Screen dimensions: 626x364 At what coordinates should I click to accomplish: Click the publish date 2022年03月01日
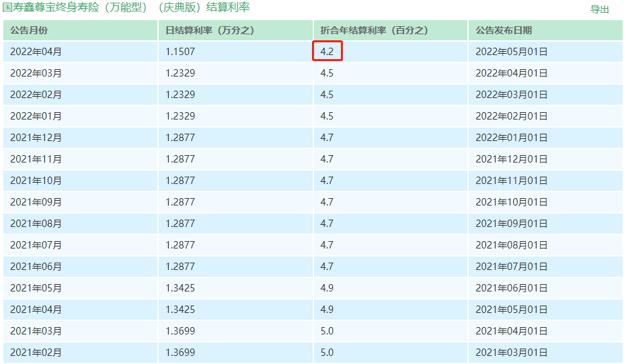pyautogui.click(x=512, y=95)
